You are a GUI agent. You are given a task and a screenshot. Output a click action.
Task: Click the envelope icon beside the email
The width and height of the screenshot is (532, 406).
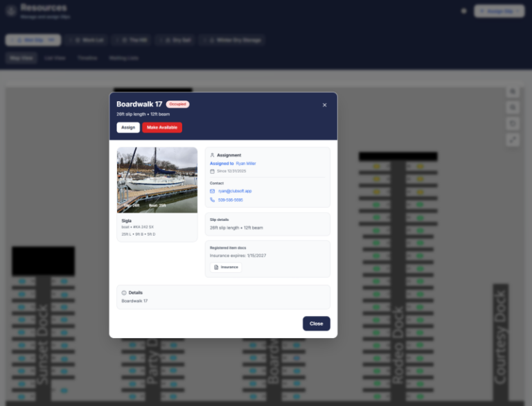point(213,191)
